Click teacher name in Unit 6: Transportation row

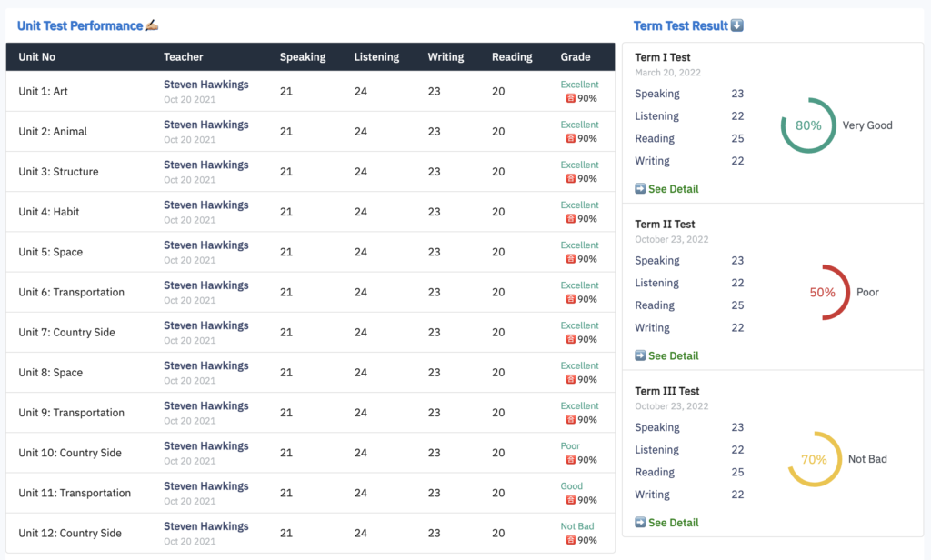pyautogui.click(x=205, y=285)
